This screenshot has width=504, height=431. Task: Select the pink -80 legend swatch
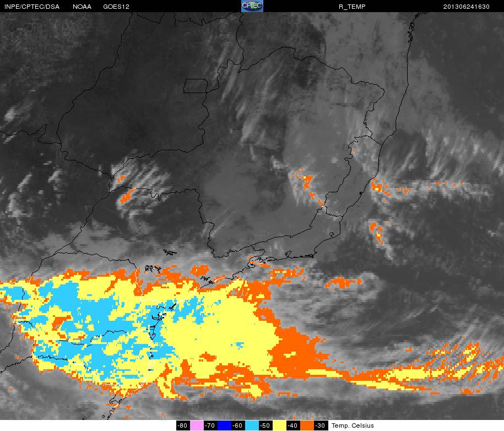coord(197,425)
